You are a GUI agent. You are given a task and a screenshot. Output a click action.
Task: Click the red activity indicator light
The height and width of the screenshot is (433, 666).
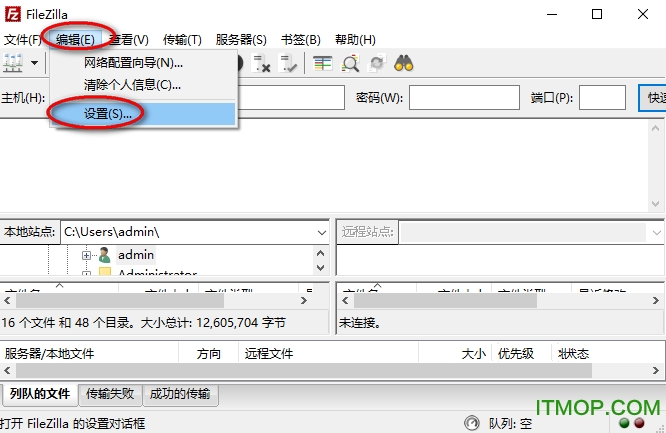pos(639,423)
